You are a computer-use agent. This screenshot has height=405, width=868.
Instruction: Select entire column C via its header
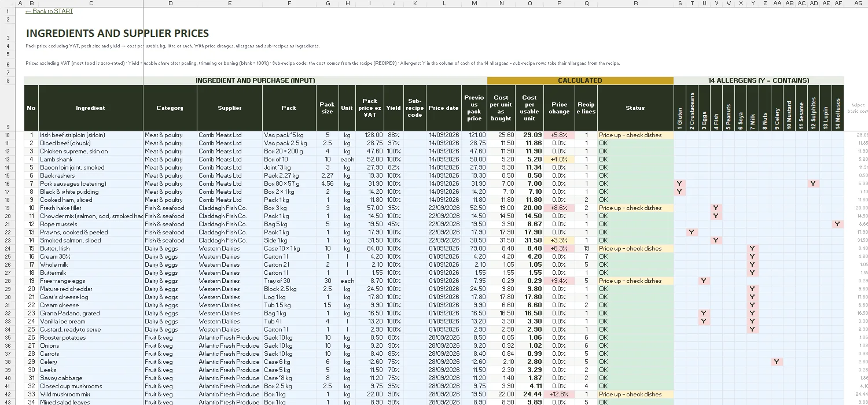pos(90,3)
